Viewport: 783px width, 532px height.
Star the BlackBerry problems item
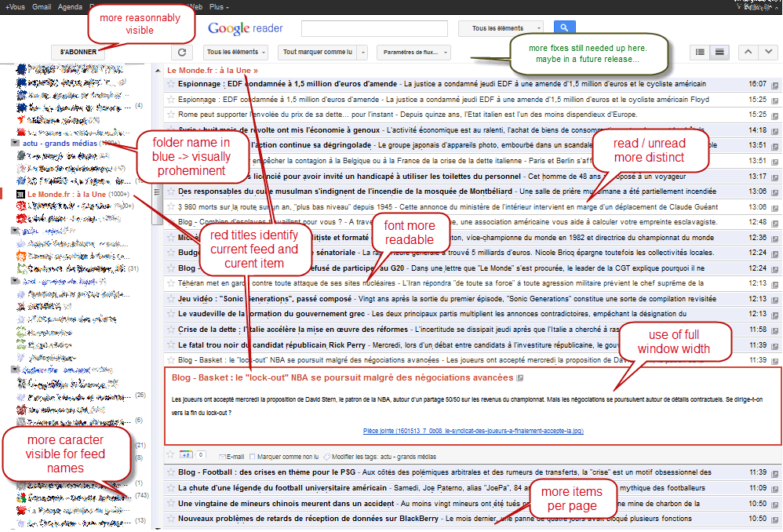coord(171,519)
